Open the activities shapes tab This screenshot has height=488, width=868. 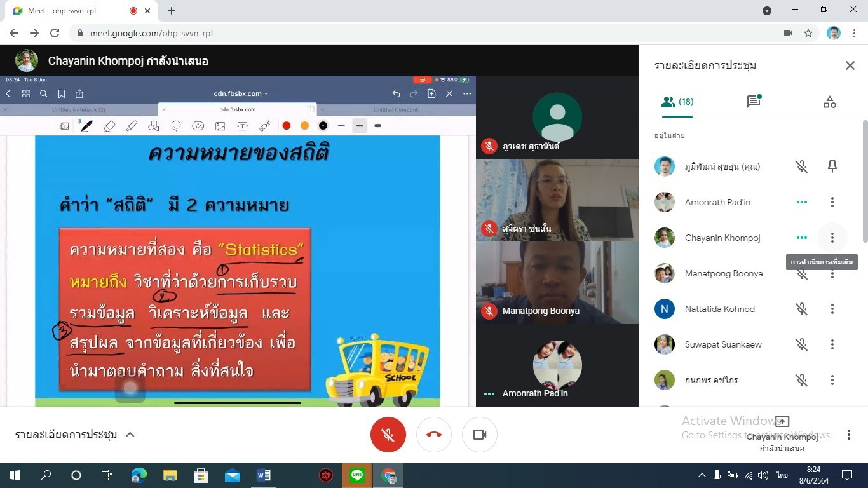tap(829, 102)
